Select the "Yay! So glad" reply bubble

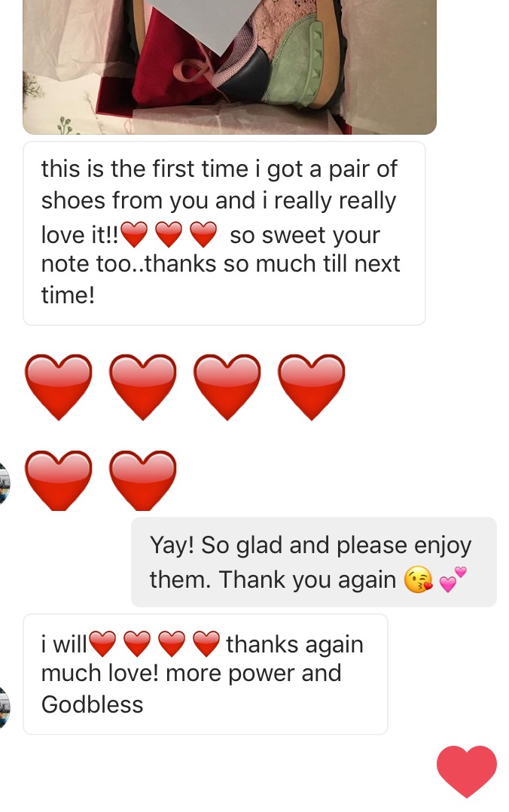[313, 562]
